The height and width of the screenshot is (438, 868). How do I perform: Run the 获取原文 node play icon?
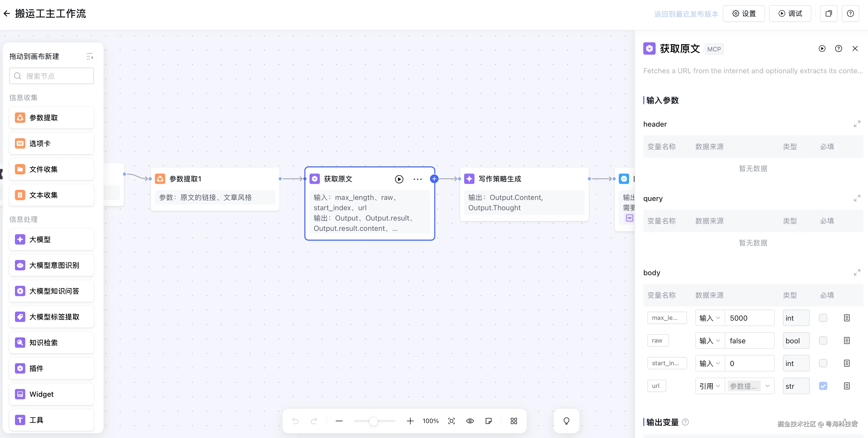pyautogui.click(x=399, y=179)
